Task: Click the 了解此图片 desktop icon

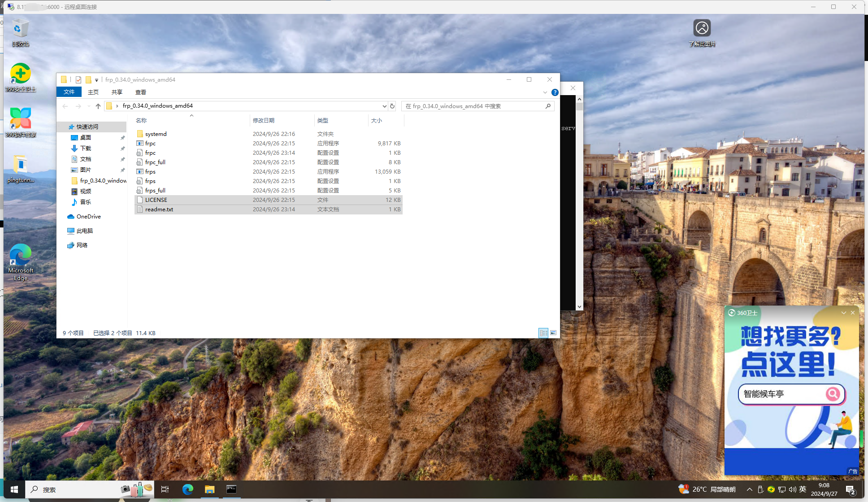Action: [x=702, y=33]
